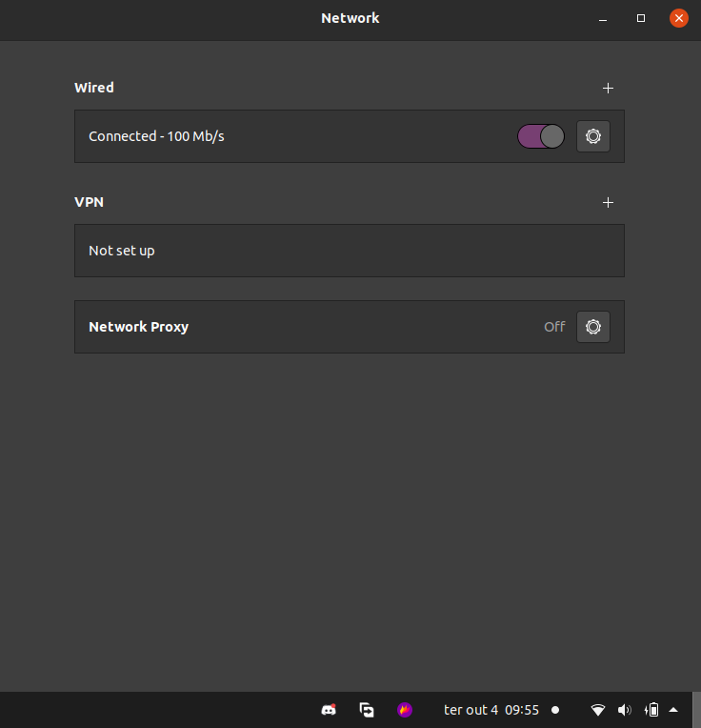Expand the system tray arrow

click(x=673, y=710)
